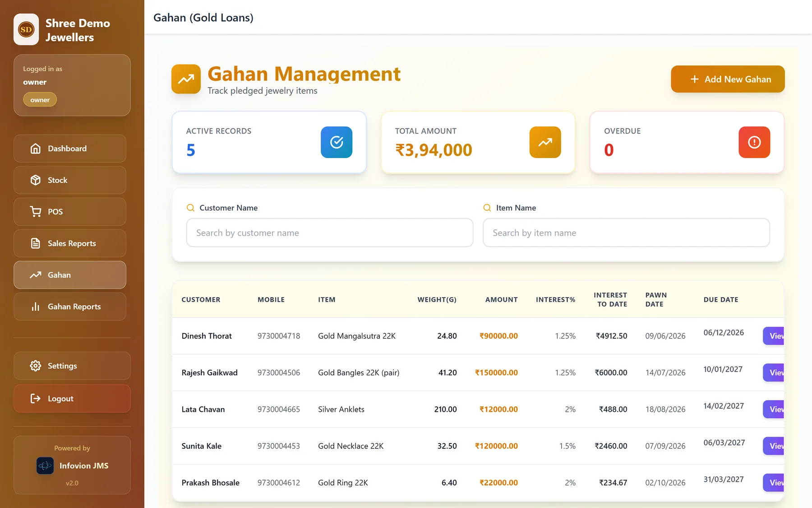Click item Gold Bangles 22K (pair)

pos(359,373)
